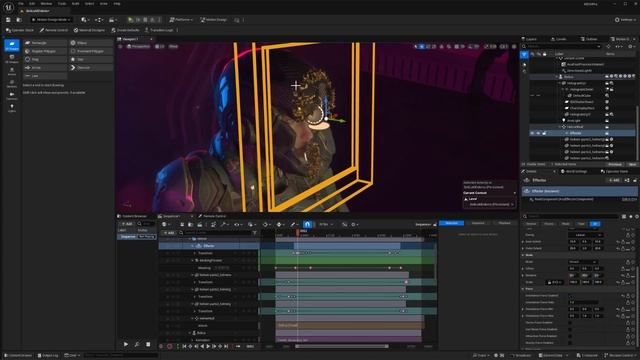Viewport: 640px width, 360px height.
Task: Open Content Drawer in status bar
Action: (x=18, y=356)
